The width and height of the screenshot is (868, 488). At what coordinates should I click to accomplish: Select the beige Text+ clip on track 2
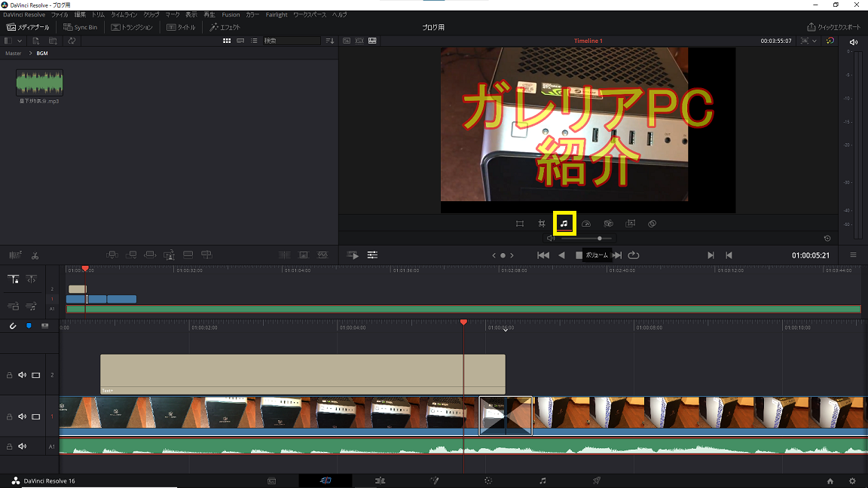(303, 374)
